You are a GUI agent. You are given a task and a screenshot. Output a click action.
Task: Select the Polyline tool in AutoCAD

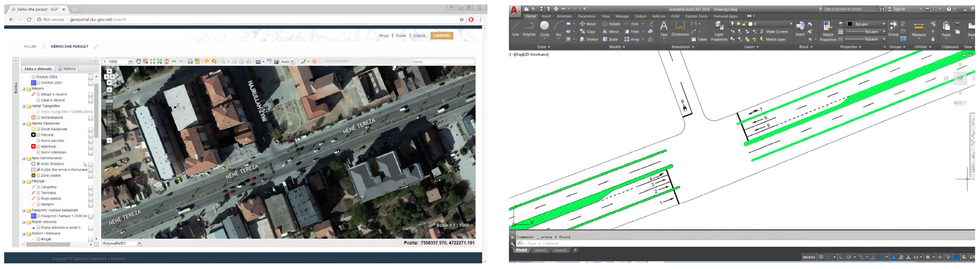point(529,29)
